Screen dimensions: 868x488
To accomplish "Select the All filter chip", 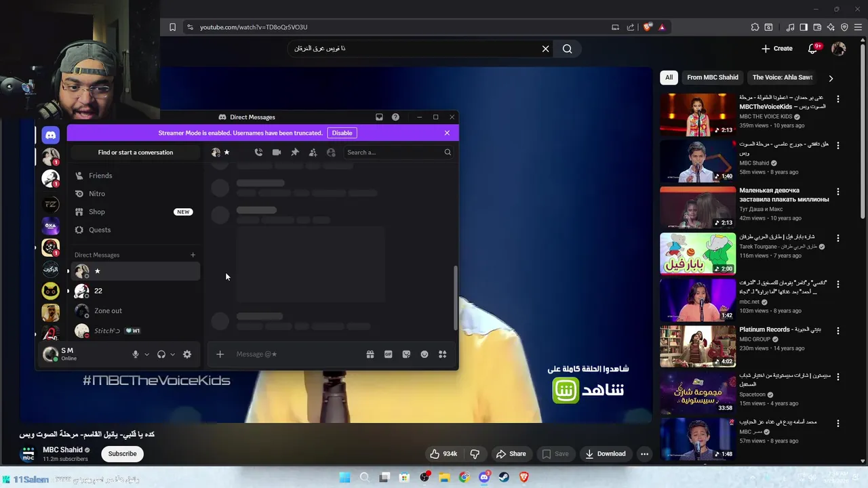I will [x=669, y=77].
